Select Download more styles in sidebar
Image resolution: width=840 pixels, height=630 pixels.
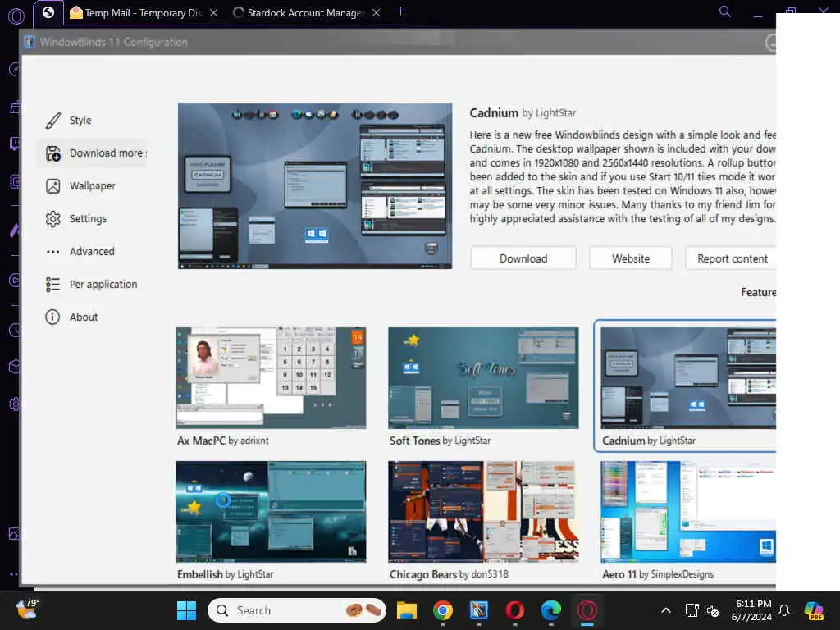(91, 153)
